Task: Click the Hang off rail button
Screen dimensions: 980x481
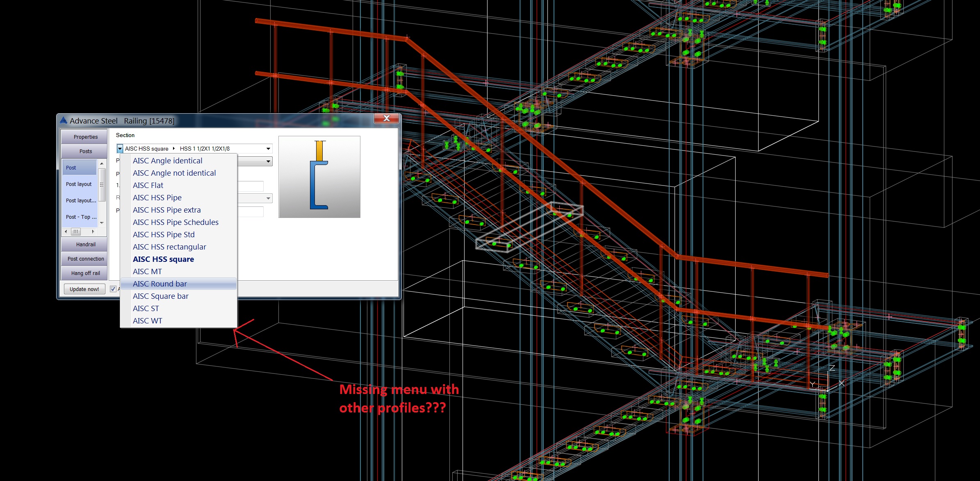Action: pyautogui.click(x=84, y=273)
